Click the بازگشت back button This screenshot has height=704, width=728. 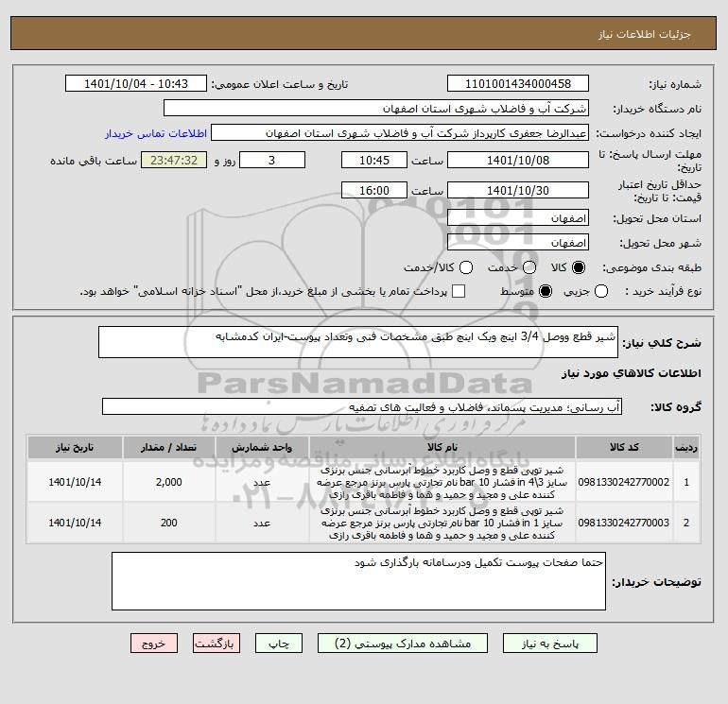[217, 644]
